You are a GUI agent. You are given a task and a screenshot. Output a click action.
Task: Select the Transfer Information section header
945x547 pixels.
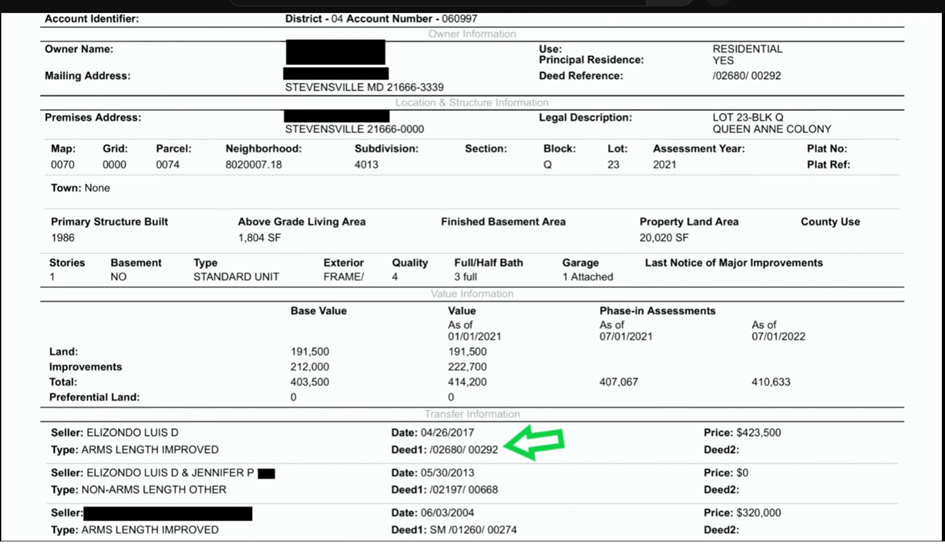(472, 414)
